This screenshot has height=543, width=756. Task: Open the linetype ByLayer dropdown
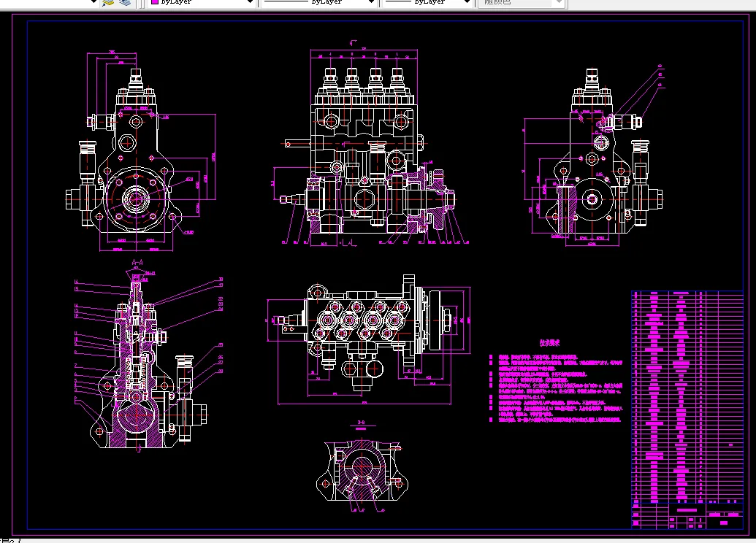tap(318, 2)
